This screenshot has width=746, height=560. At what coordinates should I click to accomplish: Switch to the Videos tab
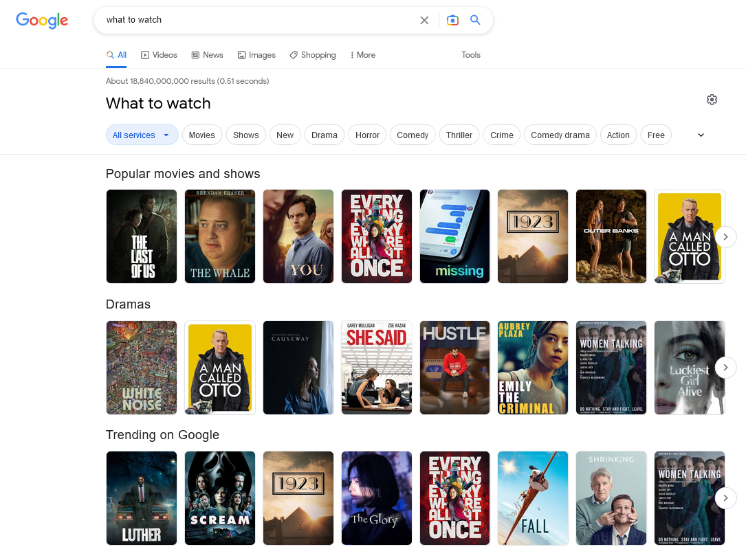pos(159,55)
